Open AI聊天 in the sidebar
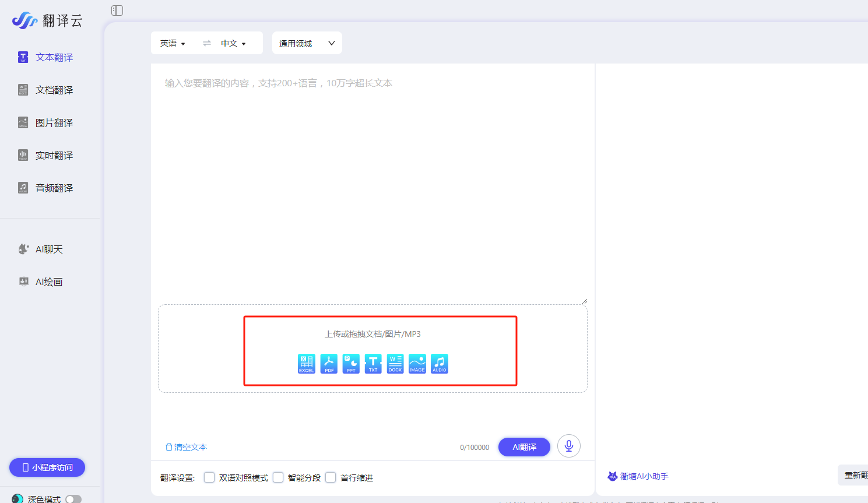Viewport: 868px width, 503px height. 40,249
